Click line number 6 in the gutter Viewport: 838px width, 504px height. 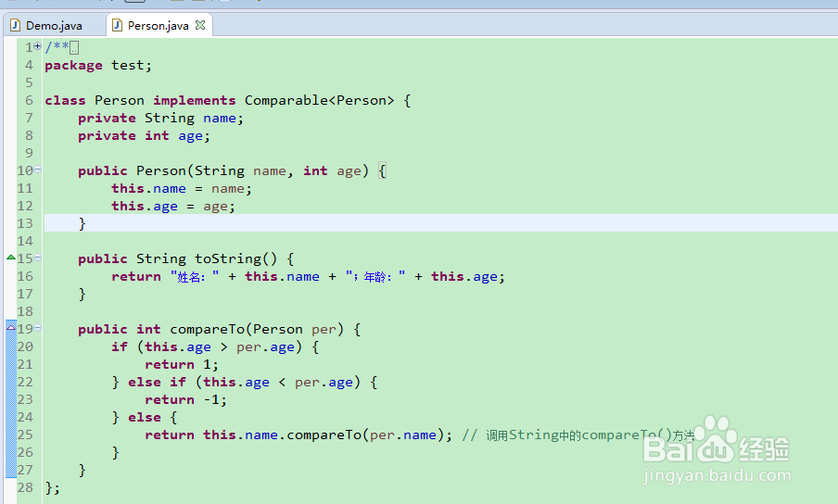29,100
